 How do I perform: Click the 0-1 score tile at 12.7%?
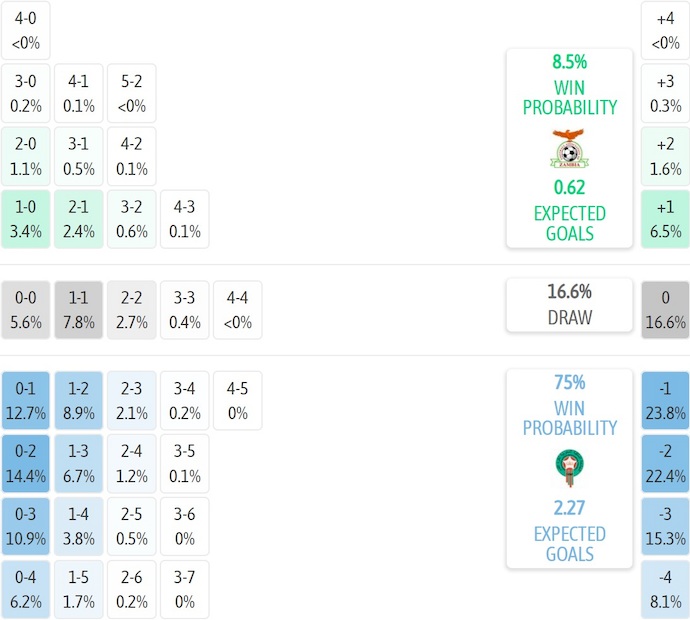(25, 400)
